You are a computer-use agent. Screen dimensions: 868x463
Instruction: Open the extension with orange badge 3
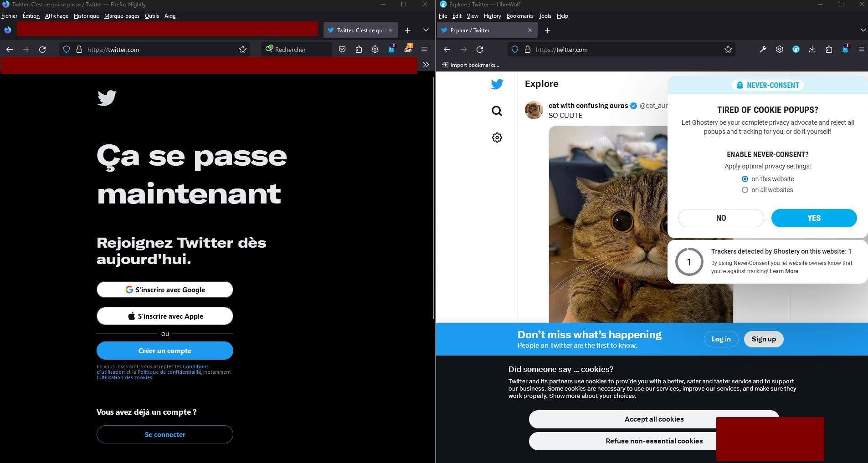tap(408, 49)
